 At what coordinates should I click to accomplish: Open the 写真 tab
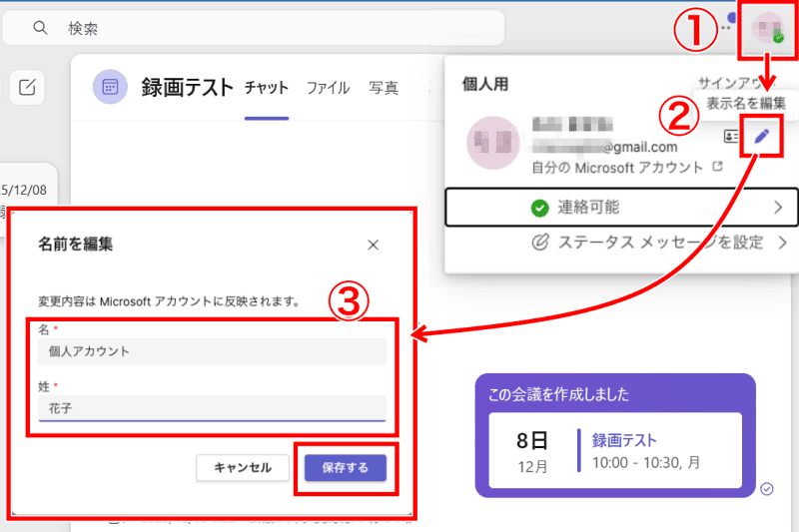pos(384,88)
